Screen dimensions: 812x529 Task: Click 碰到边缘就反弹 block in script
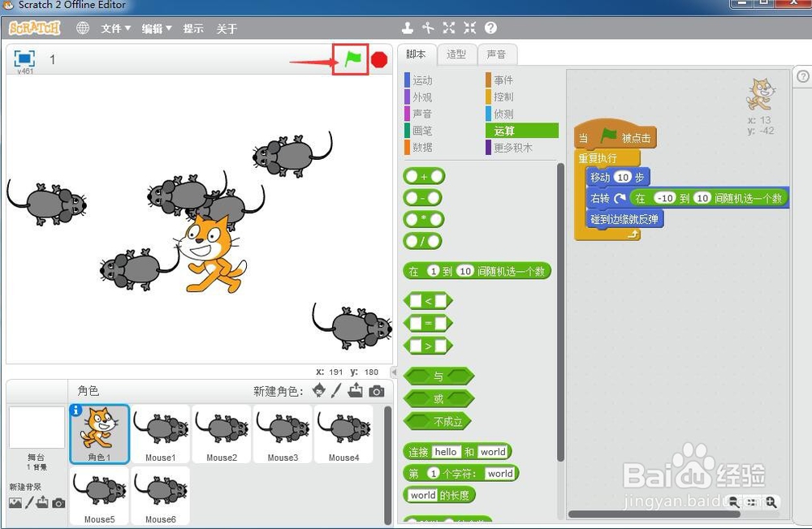click(624, 219)
